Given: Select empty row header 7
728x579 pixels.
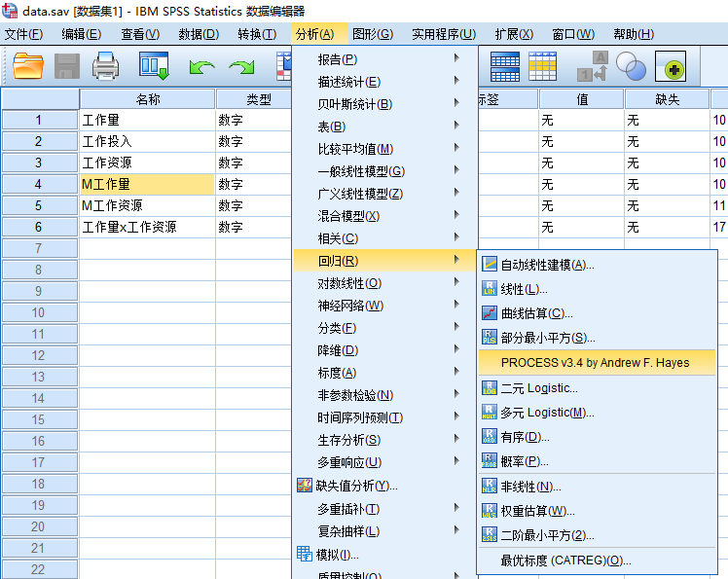Looking at the screenshot, I should pyautogui.click(x=40, y=248).
